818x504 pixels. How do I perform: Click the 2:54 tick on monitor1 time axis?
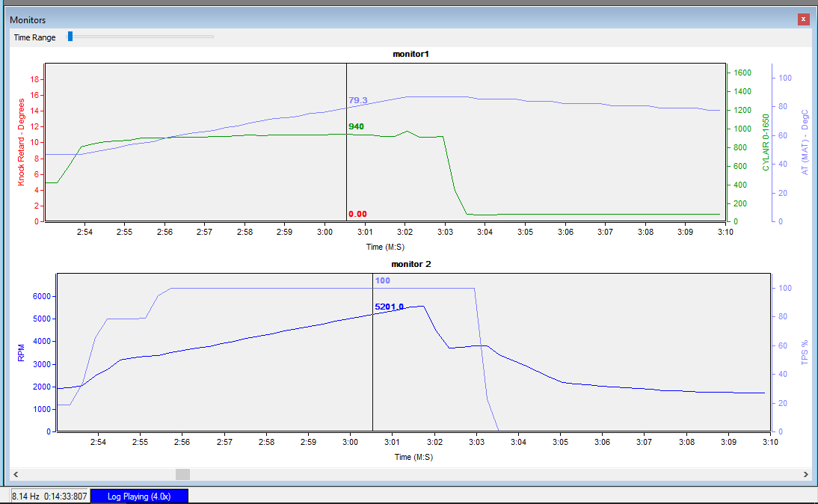coord(84,232)
